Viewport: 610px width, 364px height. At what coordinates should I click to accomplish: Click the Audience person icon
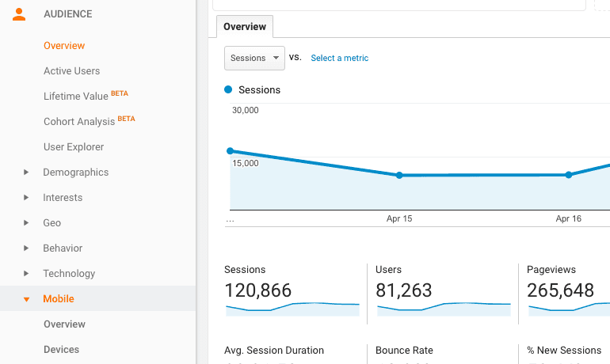(x=19, y=14)
